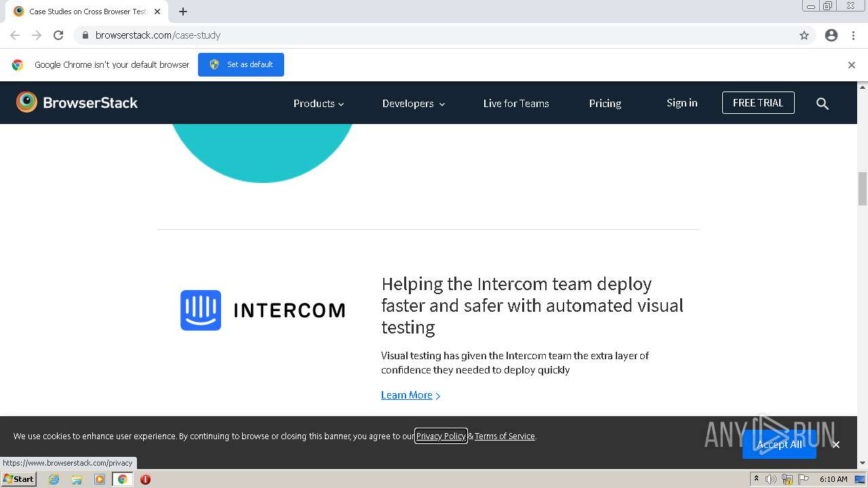Open the volume control in system tray
868x488 pixels.
(x=771, y=479)
